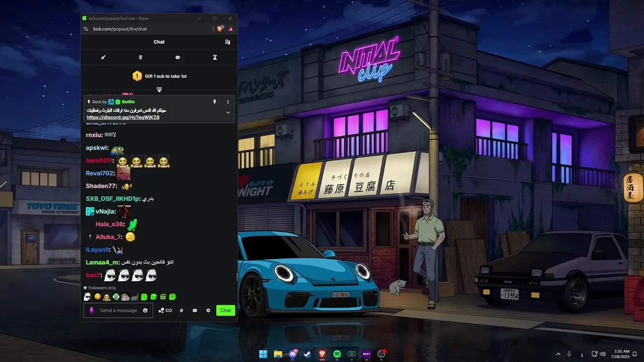This screenshot has width=644, height=362.
Task: Click the channel points infinity indicator
Action: pyautogui.click(x=165, y=310)
